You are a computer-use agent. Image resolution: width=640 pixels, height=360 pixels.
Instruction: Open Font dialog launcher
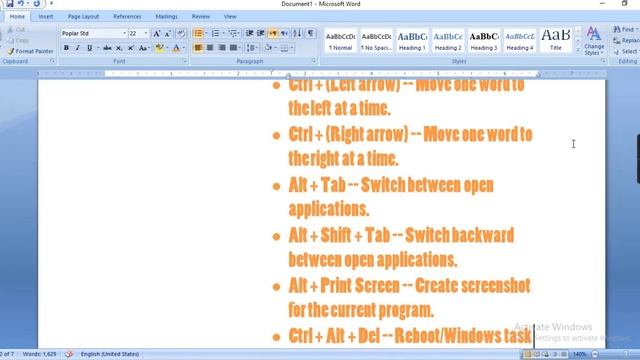185,61
